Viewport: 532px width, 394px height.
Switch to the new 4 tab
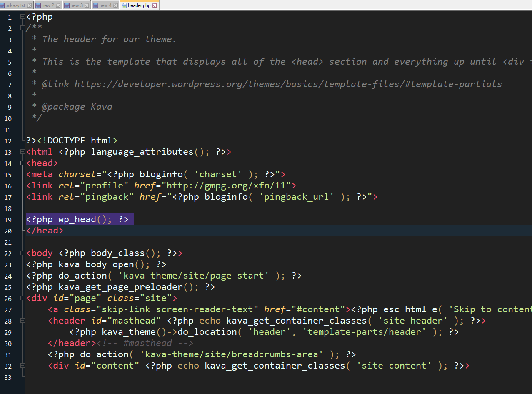(106, 5)
